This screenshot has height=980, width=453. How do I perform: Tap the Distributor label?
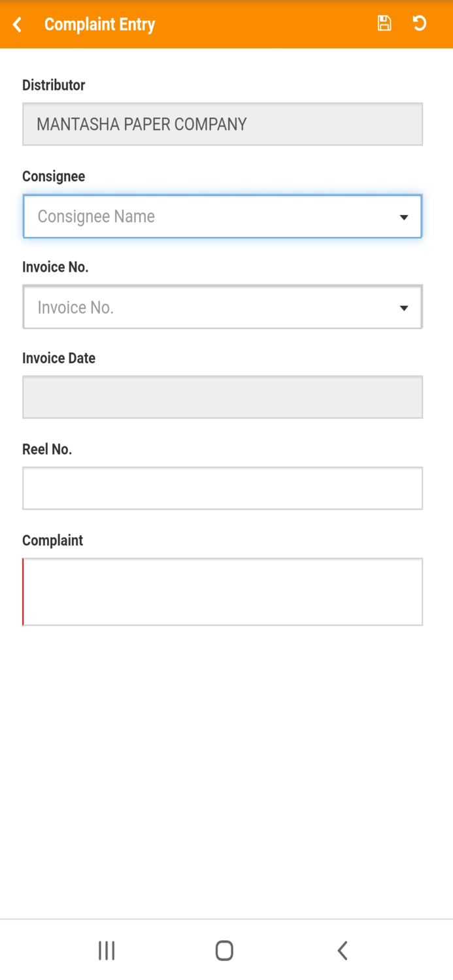[x=54, y=85]
